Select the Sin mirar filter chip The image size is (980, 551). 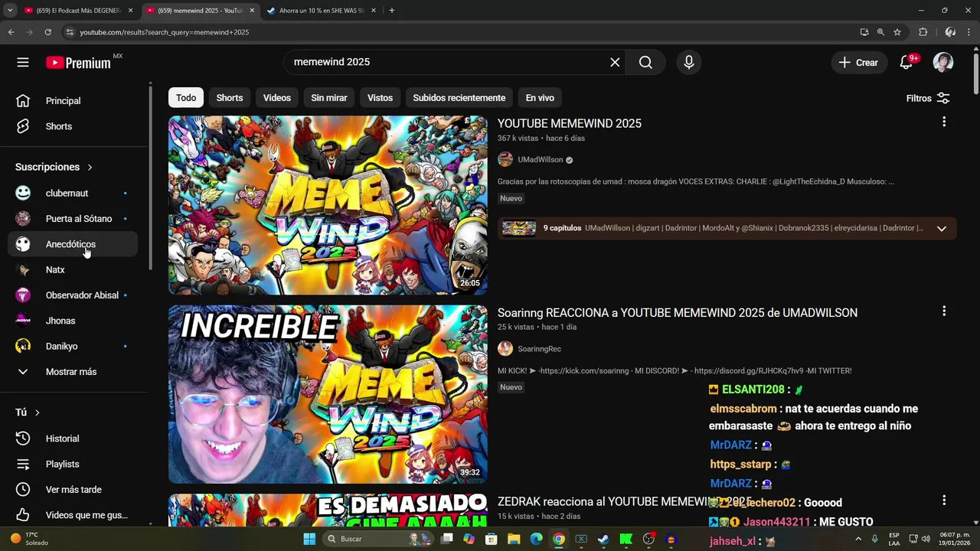329,98
